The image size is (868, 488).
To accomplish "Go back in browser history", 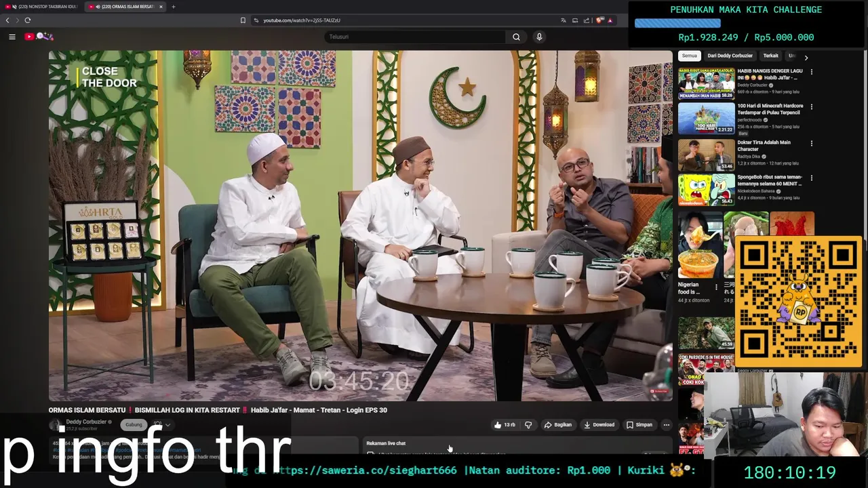I will tap(7, 20).
